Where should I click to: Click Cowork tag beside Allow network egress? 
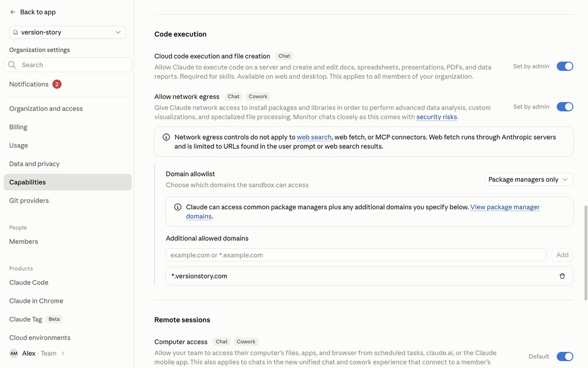pyautogui.click(x=258, y=97)
